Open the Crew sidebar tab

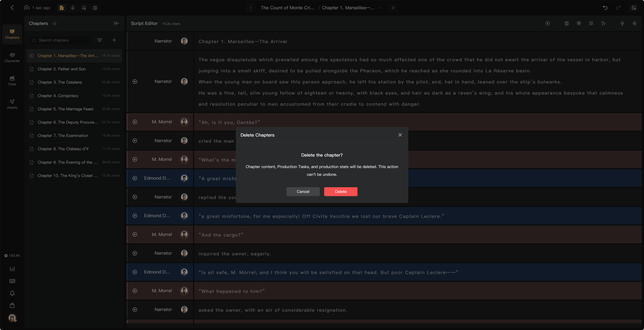[12, 81]
